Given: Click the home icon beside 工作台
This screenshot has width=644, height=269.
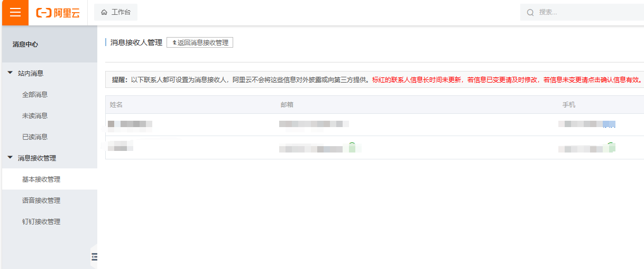Looking at the screenshot, I should click(x=104, y=12).
